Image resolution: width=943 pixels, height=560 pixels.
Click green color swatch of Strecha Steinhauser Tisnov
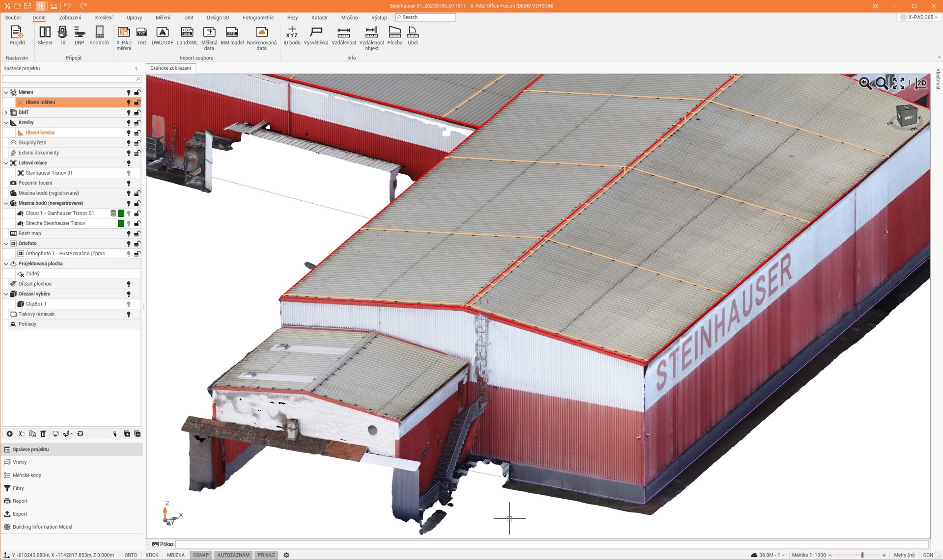point(121,223)
